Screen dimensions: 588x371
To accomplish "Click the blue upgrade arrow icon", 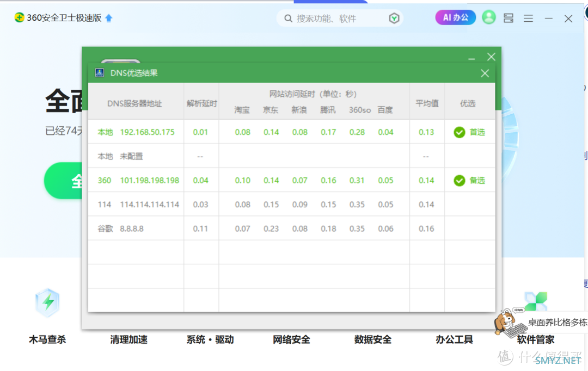I will point(109,18).
